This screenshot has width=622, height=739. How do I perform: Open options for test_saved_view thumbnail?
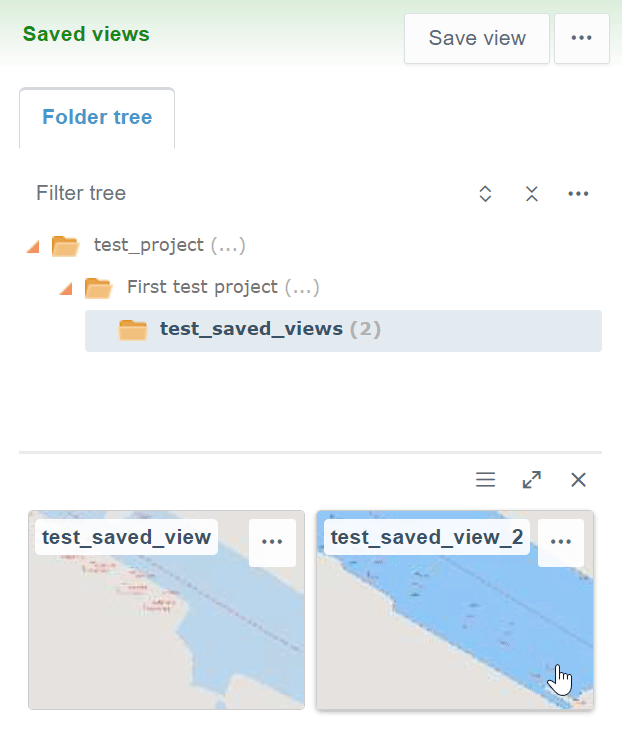pos(272,542)
